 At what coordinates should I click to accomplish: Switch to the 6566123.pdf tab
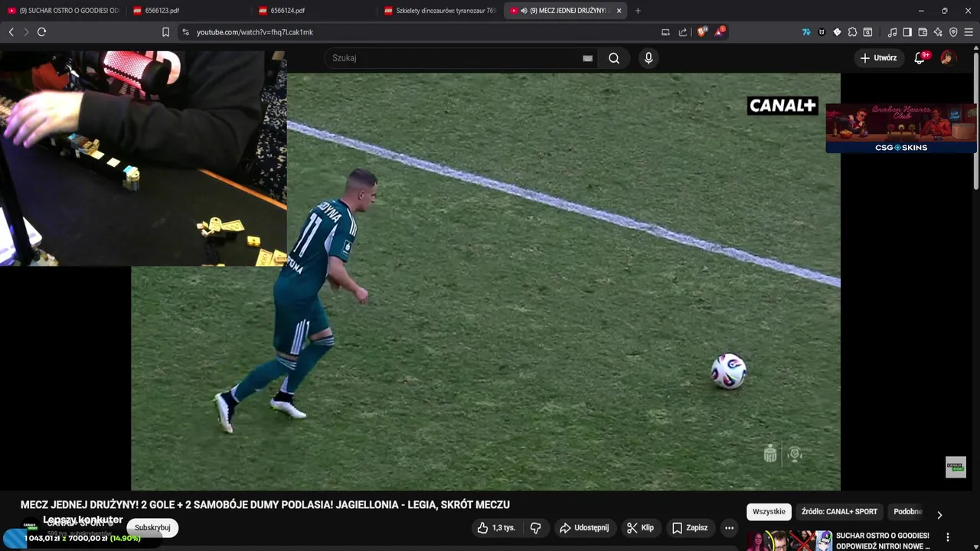[188, 11]
